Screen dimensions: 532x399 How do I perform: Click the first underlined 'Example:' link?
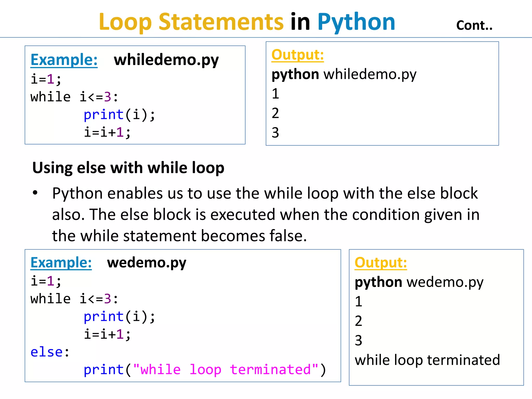point(64,60)
